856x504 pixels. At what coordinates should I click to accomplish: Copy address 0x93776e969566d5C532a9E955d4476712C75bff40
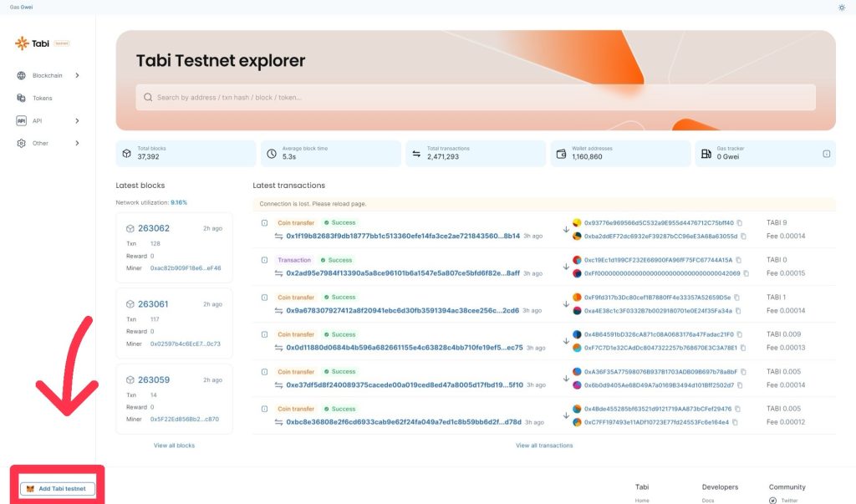tap(740, 223)
